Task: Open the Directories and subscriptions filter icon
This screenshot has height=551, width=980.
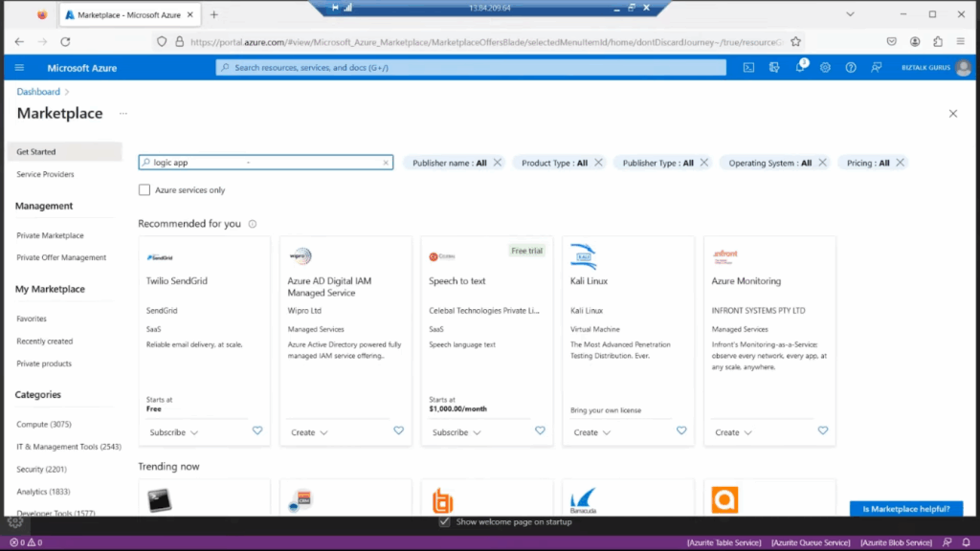Action: [x=774, y=68]
